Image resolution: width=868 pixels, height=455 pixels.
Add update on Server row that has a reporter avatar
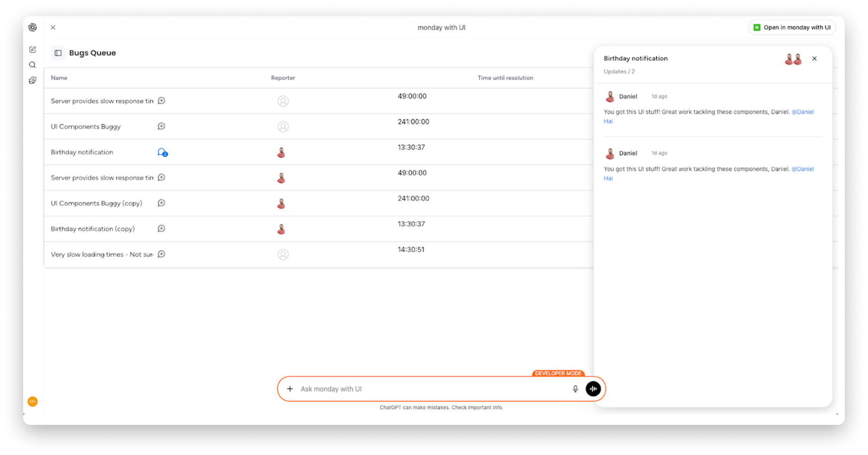tap(161, 177)
